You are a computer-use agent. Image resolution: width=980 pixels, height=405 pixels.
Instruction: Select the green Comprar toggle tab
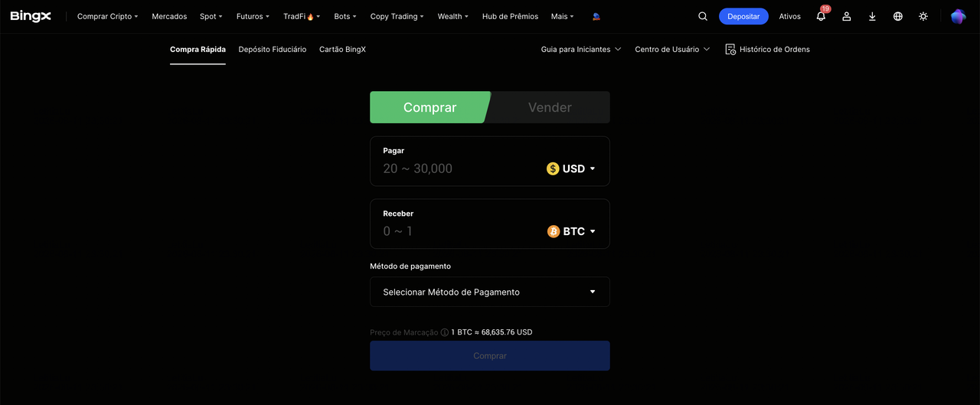430,107
